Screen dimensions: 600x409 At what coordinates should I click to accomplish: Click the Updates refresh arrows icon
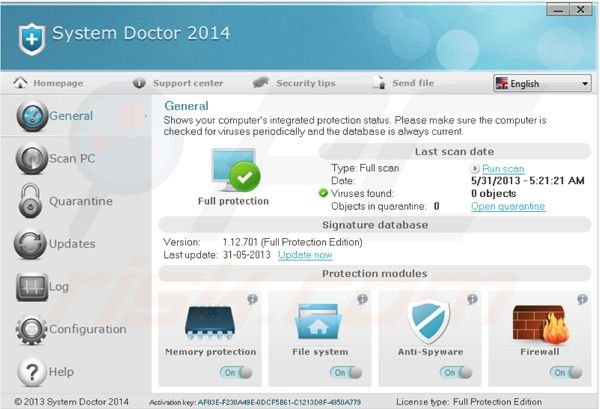pos(30,244)
